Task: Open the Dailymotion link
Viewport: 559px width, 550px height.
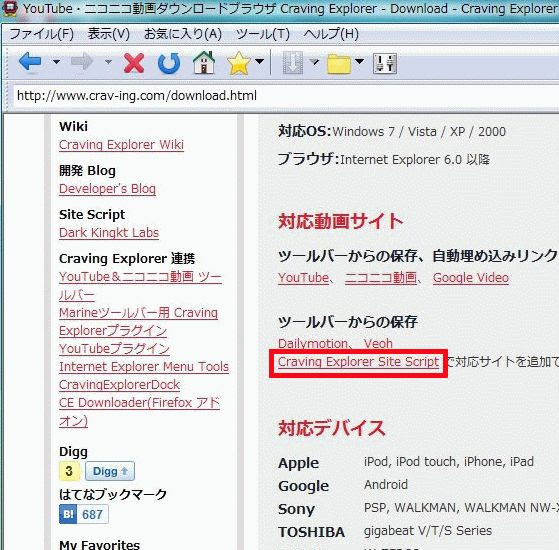Action: (313, 343)
